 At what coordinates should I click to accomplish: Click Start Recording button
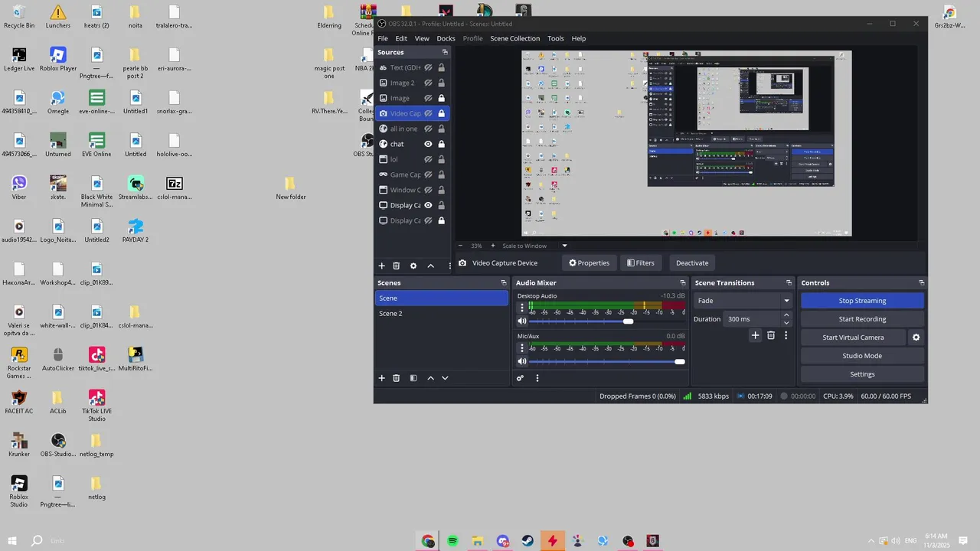[862, 319]
